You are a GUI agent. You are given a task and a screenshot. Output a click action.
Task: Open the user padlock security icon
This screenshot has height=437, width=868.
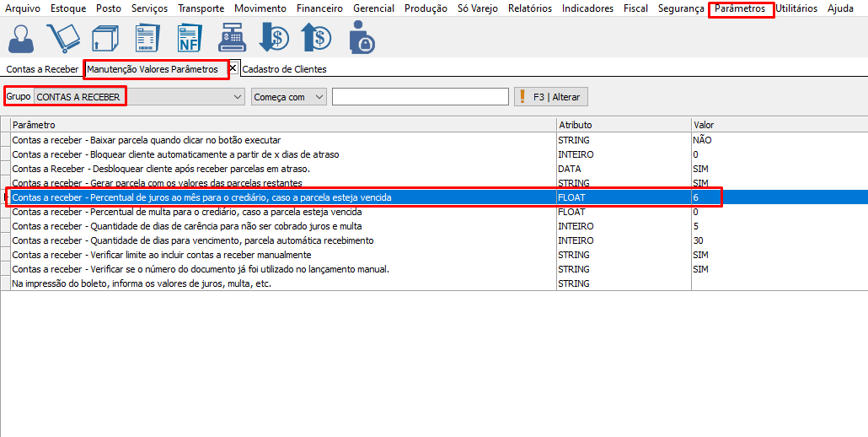pyautogui.click(x=362, y=38)
